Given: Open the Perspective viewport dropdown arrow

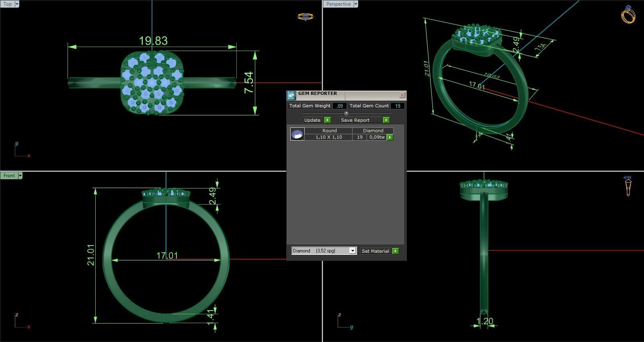Looking at the screenshot, I should click(x=356, y=4).
